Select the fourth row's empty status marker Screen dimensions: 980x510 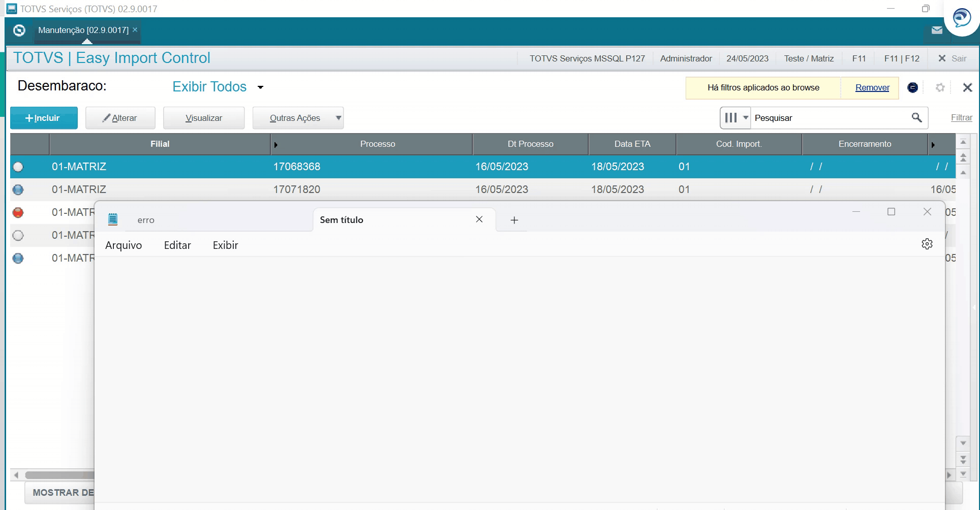click(x=18, y=235)
